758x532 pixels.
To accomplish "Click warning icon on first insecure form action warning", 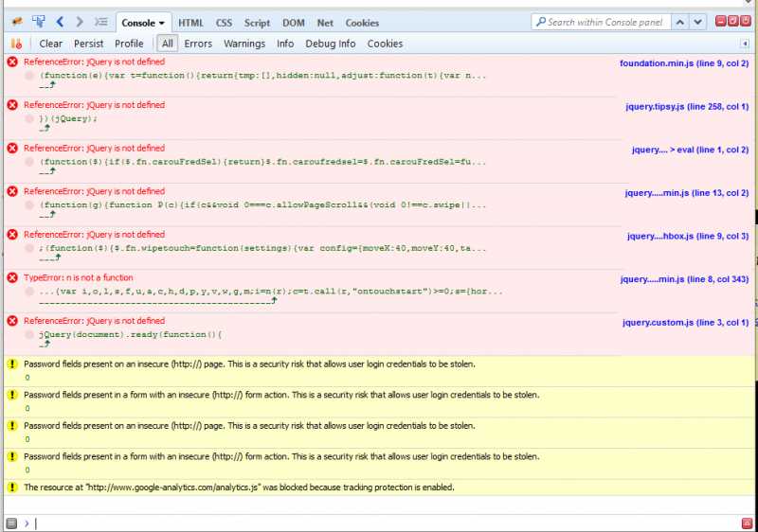I will [12, 395].
